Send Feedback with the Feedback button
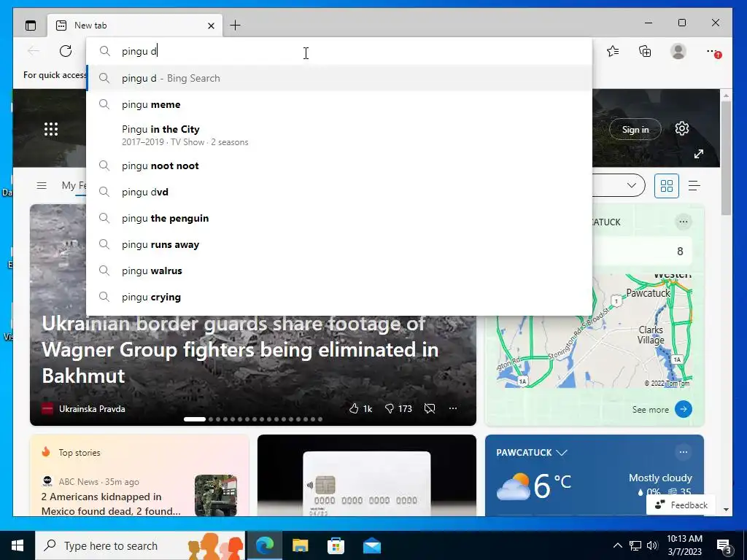 pyautogui.click(x=681, y=505)
